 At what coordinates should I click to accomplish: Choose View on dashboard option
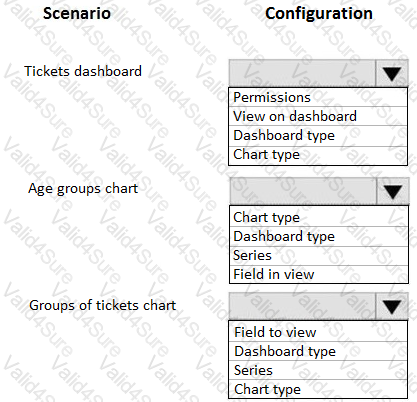(318, 116)
